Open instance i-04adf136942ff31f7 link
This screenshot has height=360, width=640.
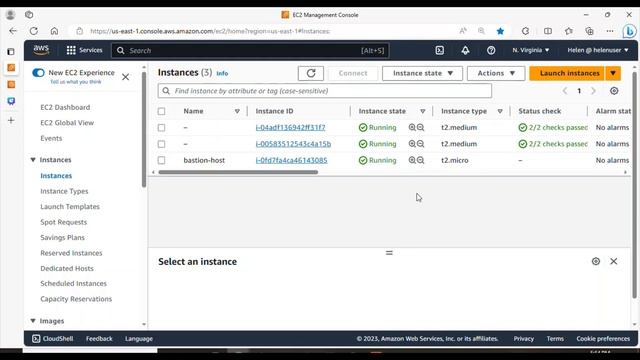pyautogui.click(x=290, y=127)
